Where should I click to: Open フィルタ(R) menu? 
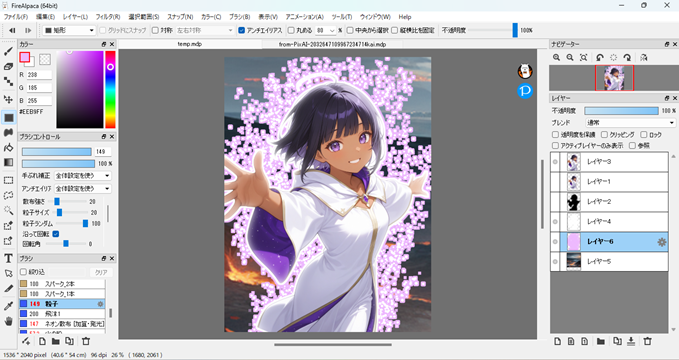tap(108, 17)
